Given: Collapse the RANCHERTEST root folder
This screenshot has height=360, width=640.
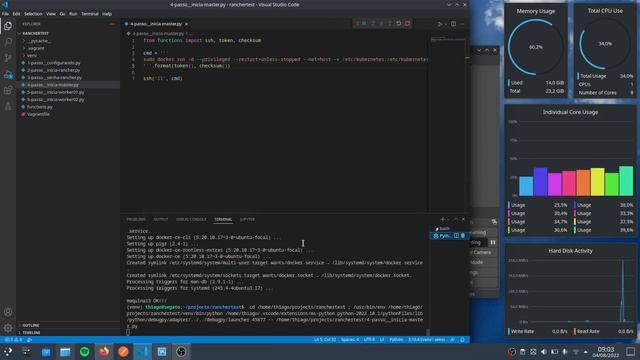Looking at the screenshot, I should click(35, 33).
